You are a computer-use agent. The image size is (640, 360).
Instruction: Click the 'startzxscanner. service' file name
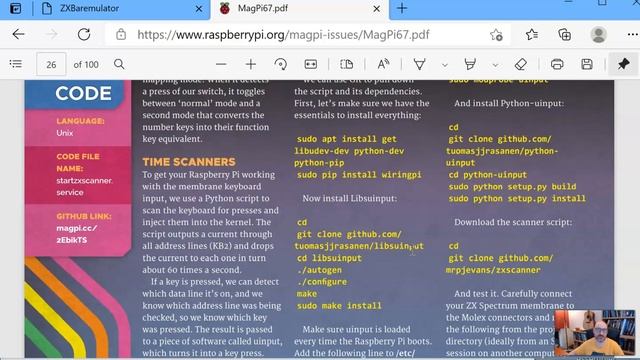tap(84, 186)
